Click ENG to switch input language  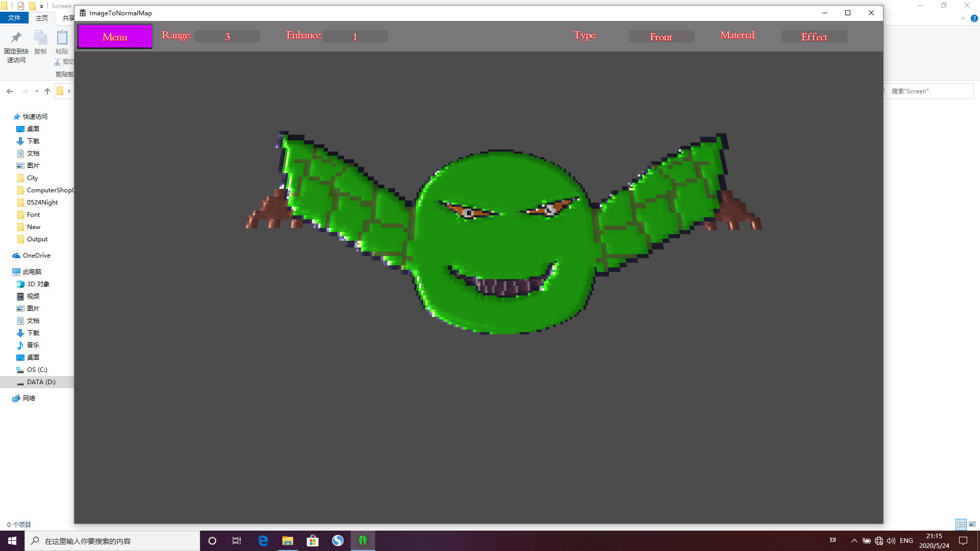(906, 540)
